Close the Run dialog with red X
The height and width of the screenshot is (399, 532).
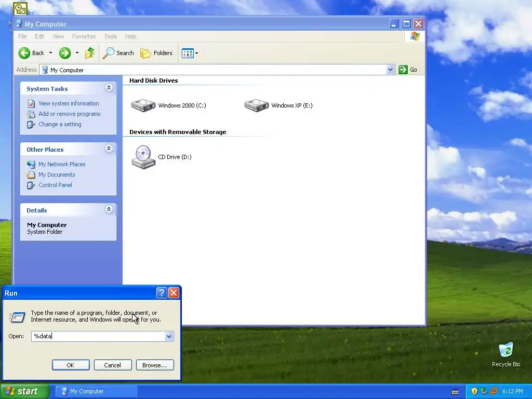[x=174, y=293]
